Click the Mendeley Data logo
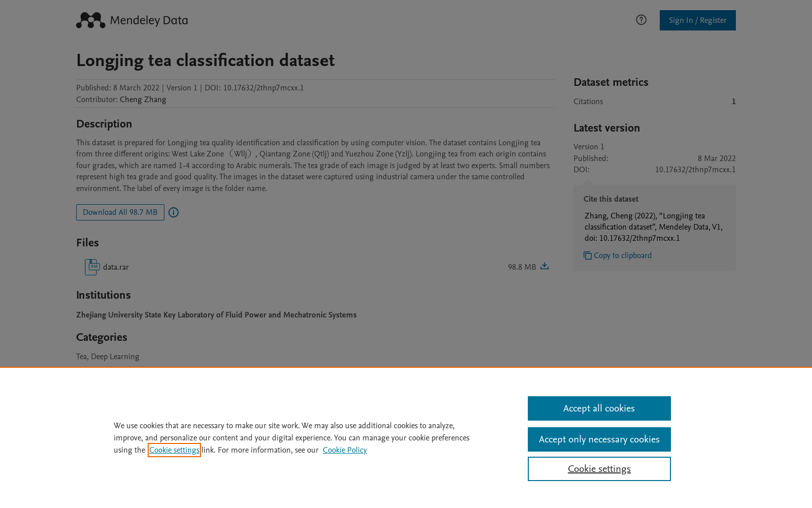 tap(132, 20)
